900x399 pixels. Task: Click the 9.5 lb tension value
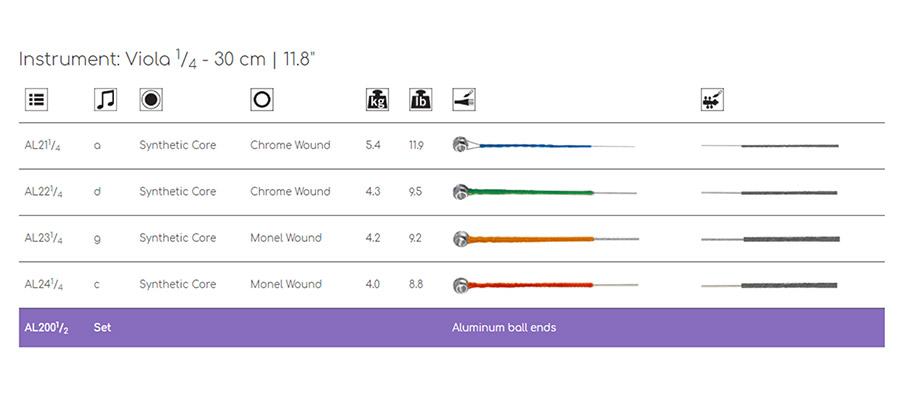[x=416, y=192]
